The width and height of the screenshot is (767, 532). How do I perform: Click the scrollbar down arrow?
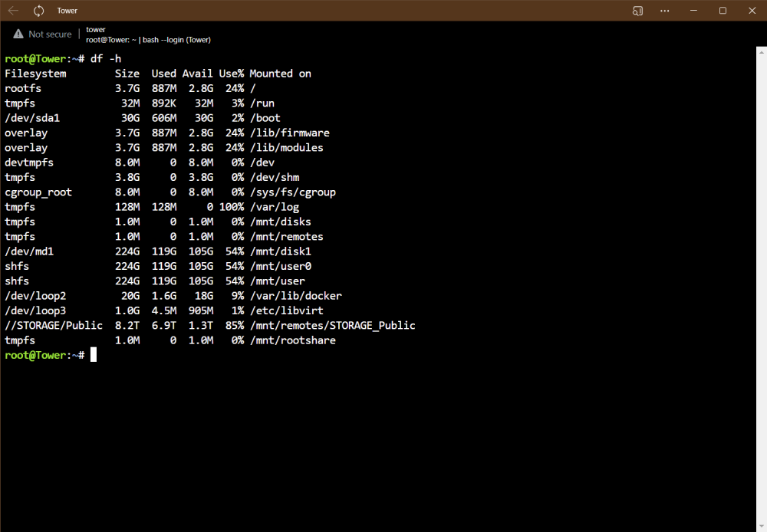pyautogui.click(x=762, y=527)
